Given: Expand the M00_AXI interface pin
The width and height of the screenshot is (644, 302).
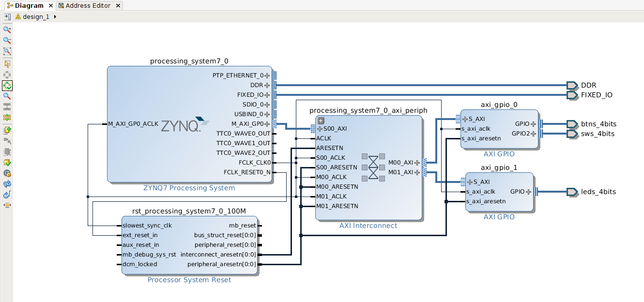Looking at the screenshot, I should pyautogui.click(x=417, y=163).
